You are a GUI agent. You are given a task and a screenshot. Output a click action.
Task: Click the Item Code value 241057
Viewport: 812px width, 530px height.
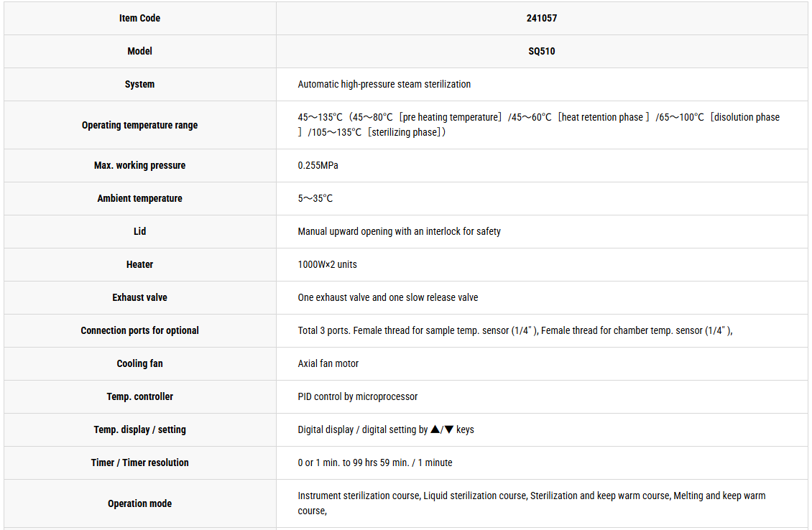tap(541, 18)
